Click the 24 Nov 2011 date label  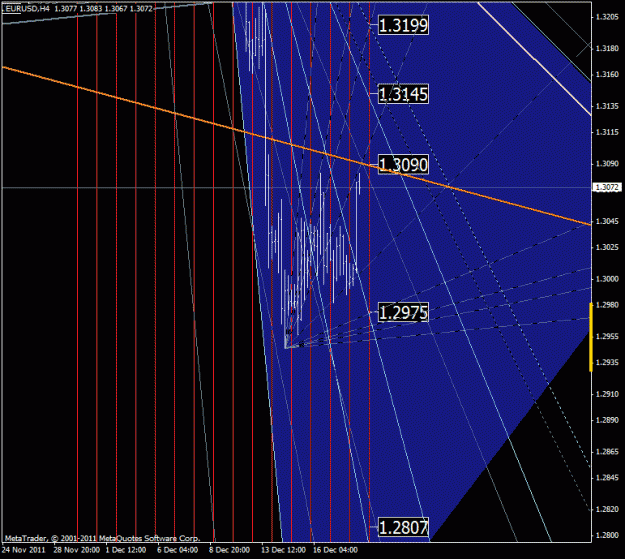tap(24, 550)
